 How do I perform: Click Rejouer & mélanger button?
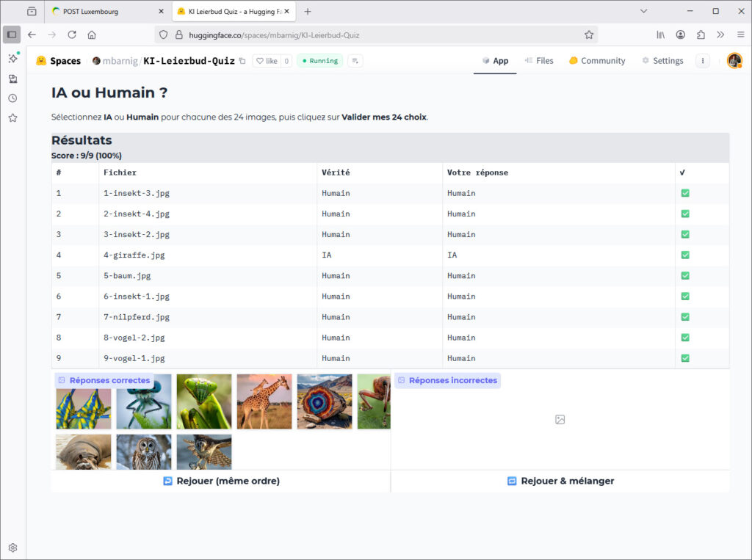click(x=560, y=481)
